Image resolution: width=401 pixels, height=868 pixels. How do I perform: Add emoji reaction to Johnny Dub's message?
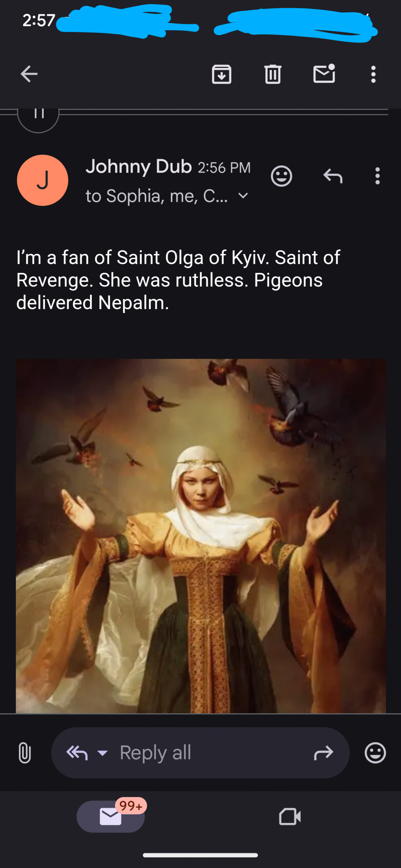(281, 176)
